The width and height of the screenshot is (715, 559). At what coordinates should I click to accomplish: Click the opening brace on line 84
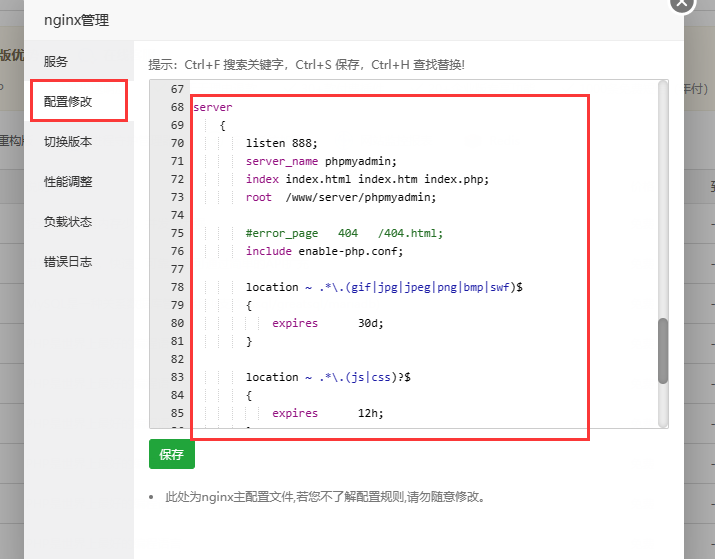(x=249, y=395)
